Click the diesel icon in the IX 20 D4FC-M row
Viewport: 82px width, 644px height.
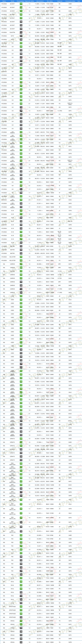pos(21,221)
